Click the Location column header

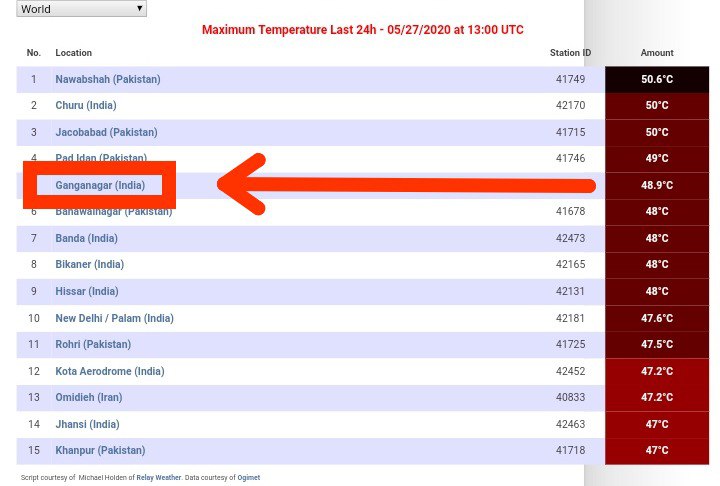point(73,53)
